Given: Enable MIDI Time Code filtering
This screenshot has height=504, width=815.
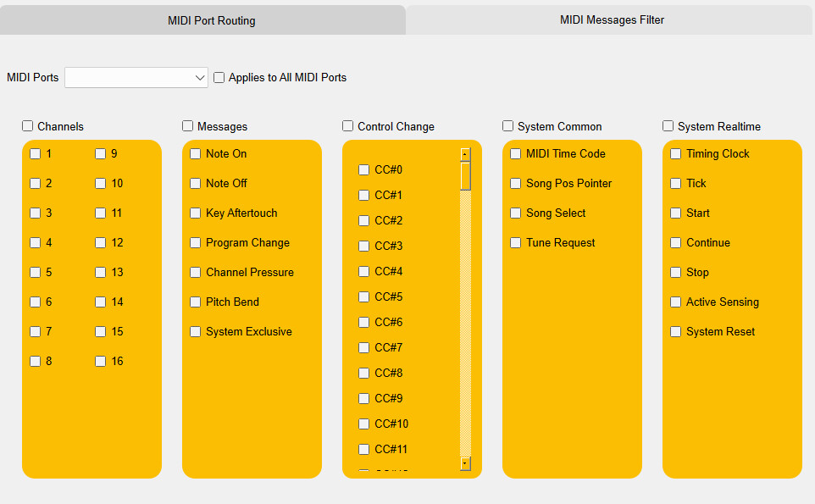Looking at the screenshot, I should point(516,153).
